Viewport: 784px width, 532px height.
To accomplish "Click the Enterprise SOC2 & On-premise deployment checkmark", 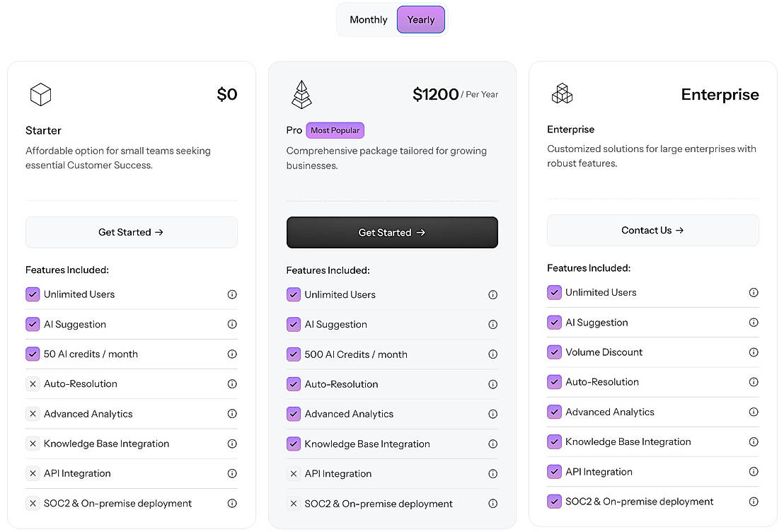I will click(x=554, y=502).
